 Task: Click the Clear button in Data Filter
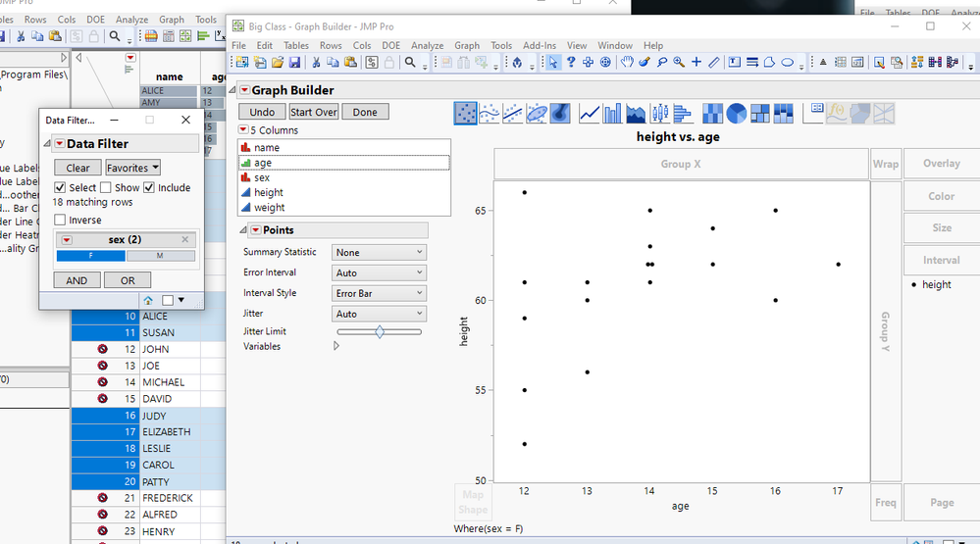pyautogui.click(x=78, y=168)
